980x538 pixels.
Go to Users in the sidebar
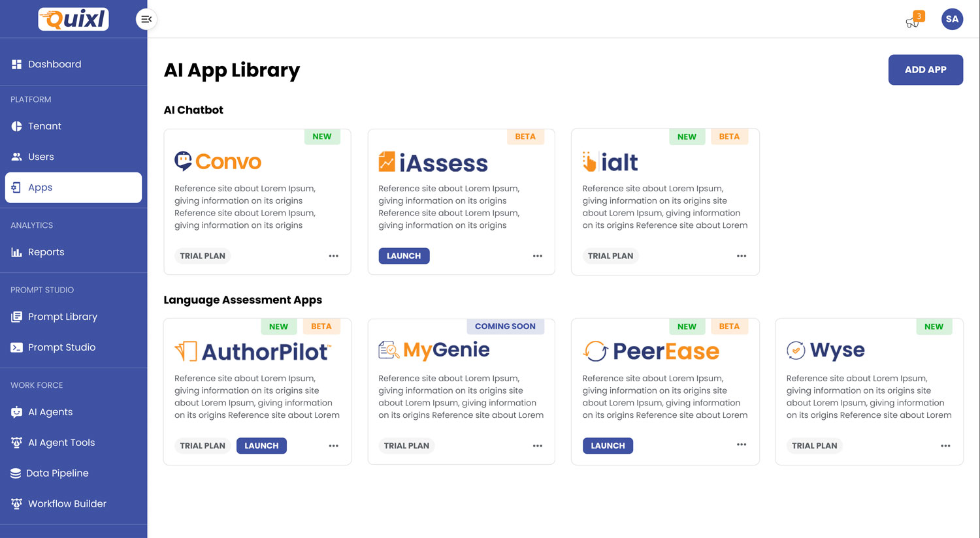tap(41, 157)
